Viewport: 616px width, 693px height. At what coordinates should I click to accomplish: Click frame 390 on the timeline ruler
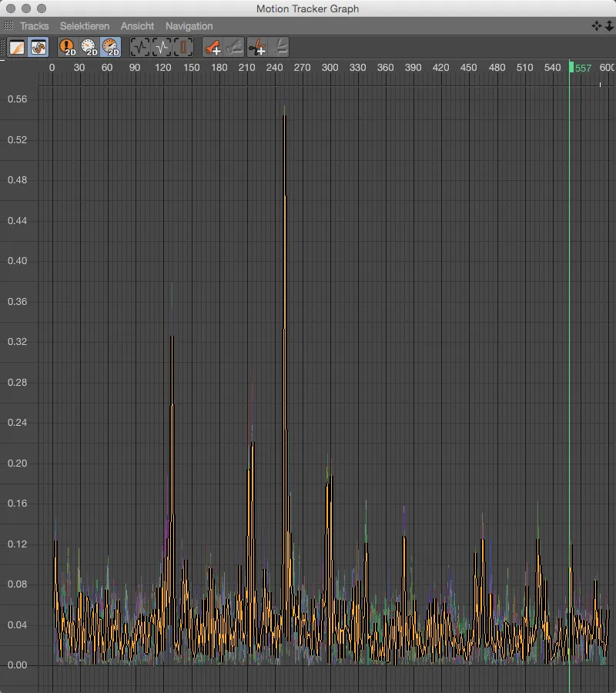pos(413,68)
